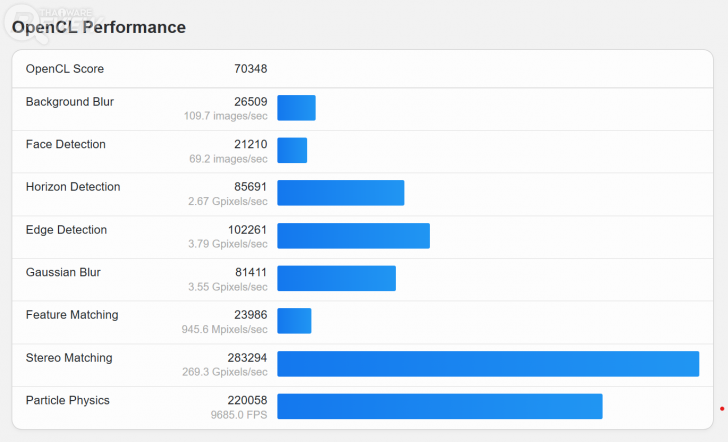Viewport: 728px width, 442px height.
Task: Click the OpenCL score value 70348
Action: 251,69
